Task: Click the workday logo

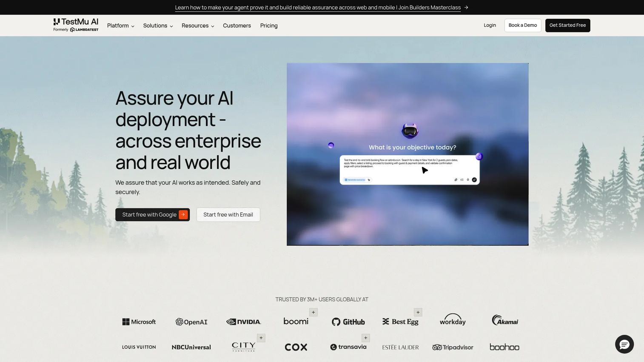Action: pos(453,320)
